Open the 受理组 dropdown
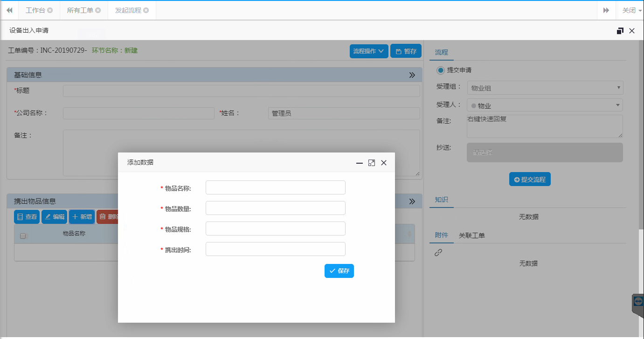Screen dimensions: 644x339 545,88
